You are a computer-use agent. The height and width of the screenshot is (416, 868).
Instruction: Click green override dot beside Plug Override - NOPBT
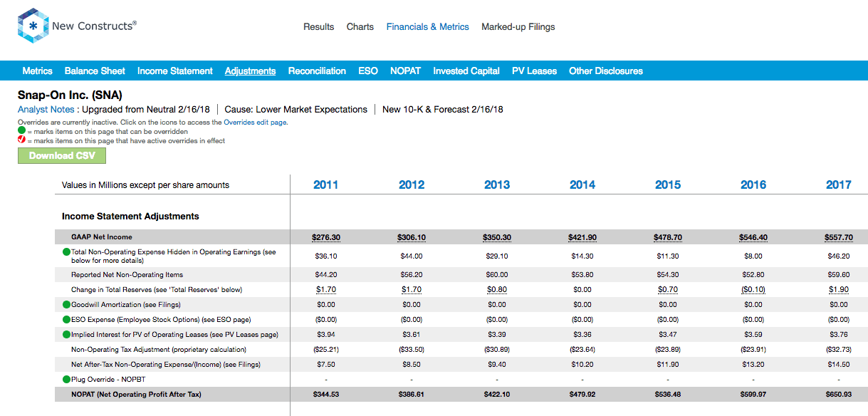pyautogui.click(x=66, y=380)
